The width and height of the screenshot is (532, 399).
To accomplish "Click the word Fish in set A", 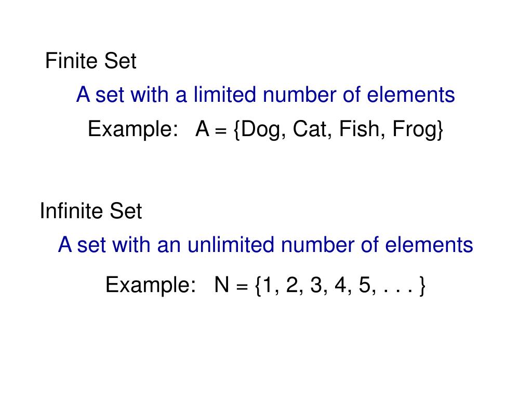I will click(x=360, y=129).
